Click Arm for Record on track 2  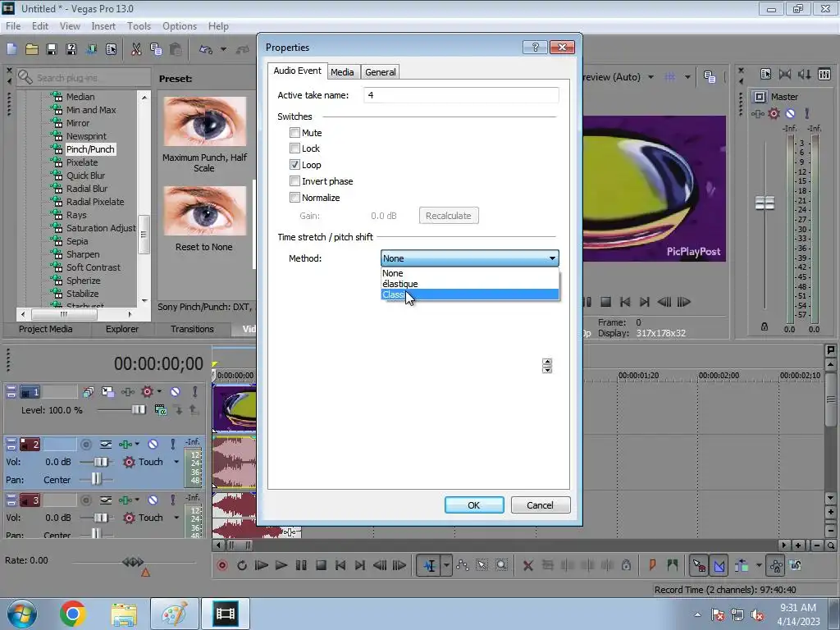click(85, 444)
